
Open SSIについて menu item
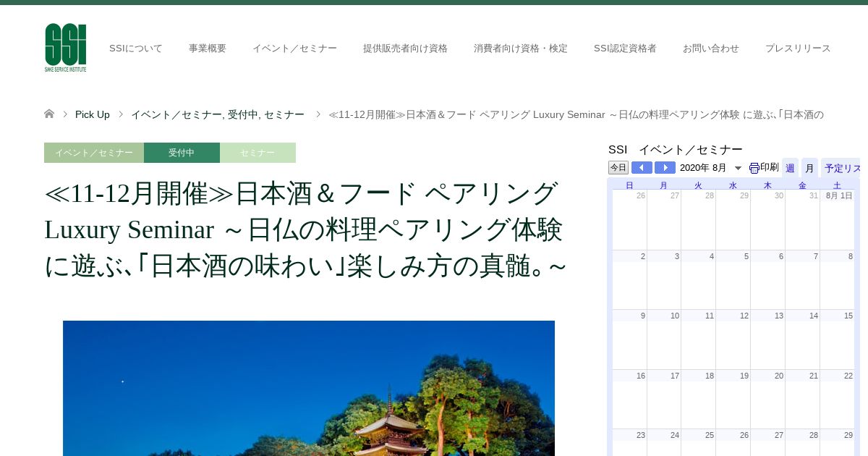click(136, 48)
